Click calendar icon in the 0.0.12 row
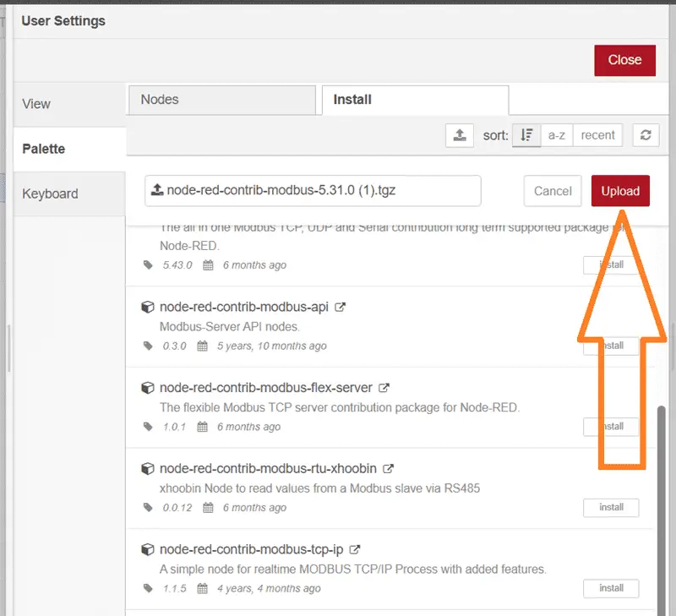 click(208, 507)
